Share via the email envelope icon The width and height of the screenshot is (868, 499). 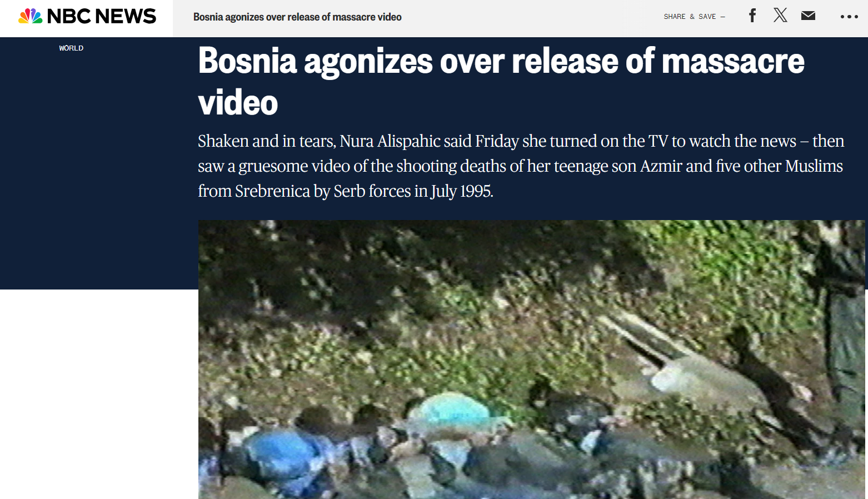tap(808, 16)
